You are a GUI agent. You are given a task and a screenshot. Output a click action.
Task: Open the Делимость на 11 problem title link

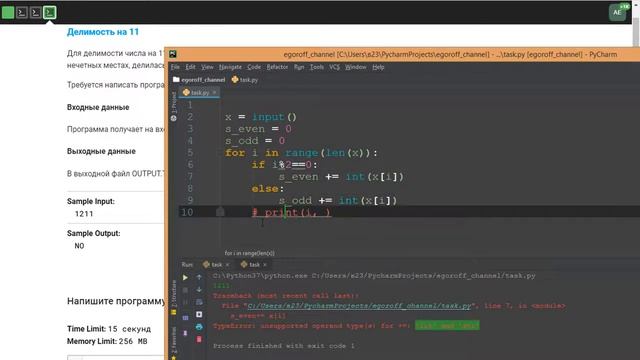pyautogui.click(x=103, y=32)
